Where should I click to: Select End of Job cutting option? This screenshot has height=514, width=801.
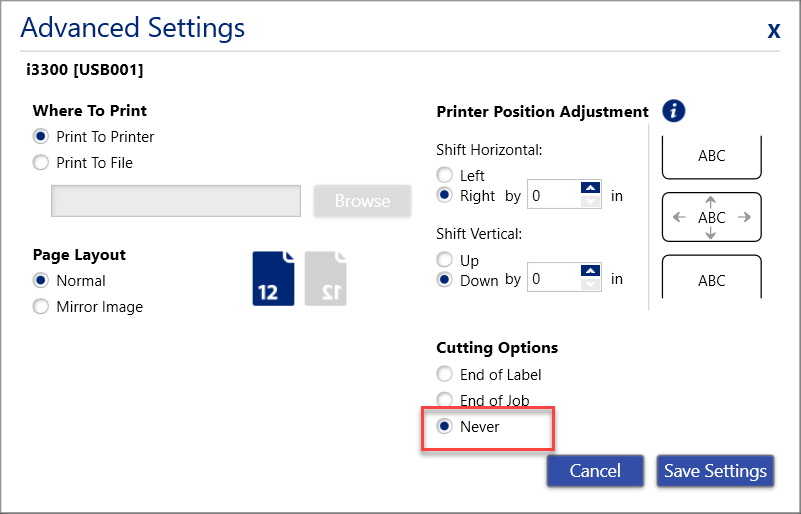click(445, 401)
